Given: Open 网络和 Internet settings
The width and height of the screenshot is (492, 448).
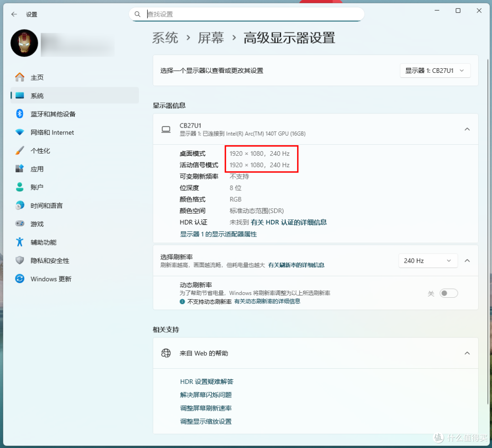Looking at the screenshot, I should 75,132.
